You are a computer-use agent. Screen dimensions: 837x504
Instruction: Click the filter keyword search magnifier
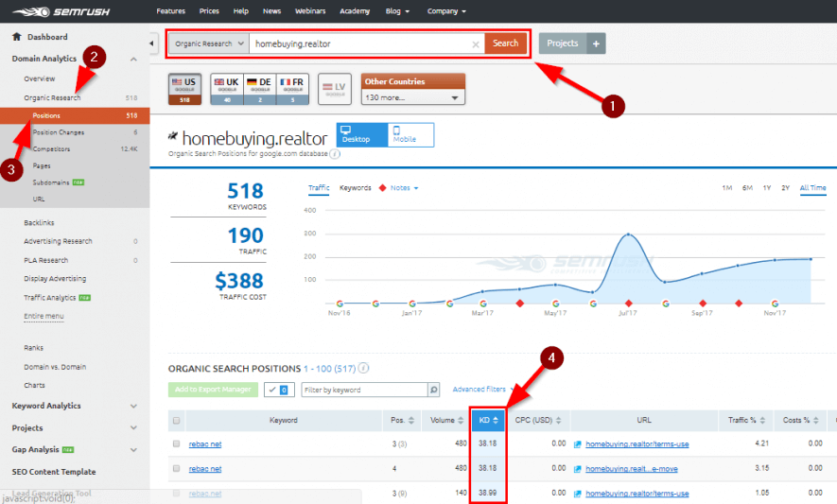coord(434,390)
